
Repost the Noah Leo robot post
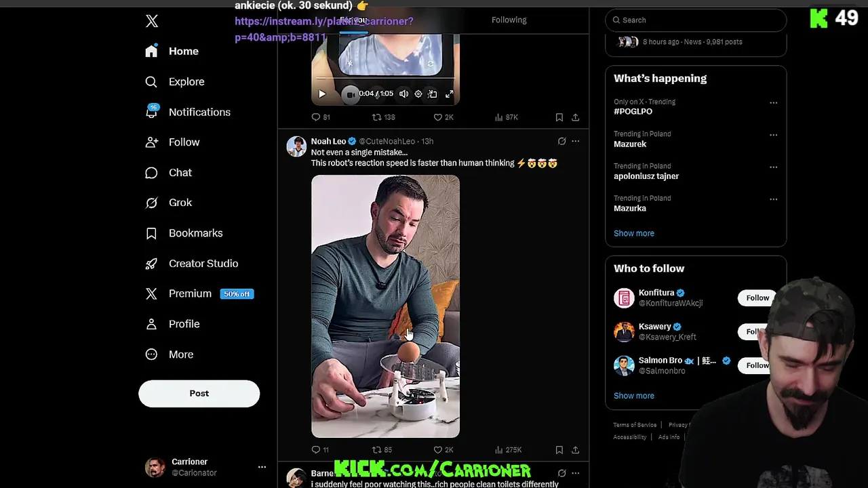tap(382, 450)
